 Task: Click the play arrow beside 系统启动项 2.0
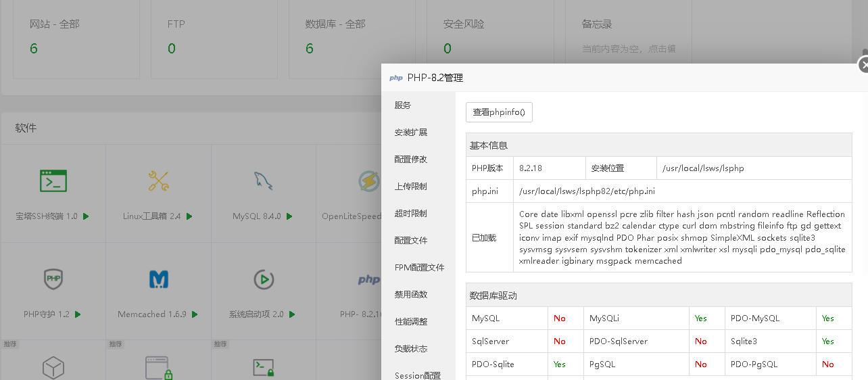click(x=292, y=314)
